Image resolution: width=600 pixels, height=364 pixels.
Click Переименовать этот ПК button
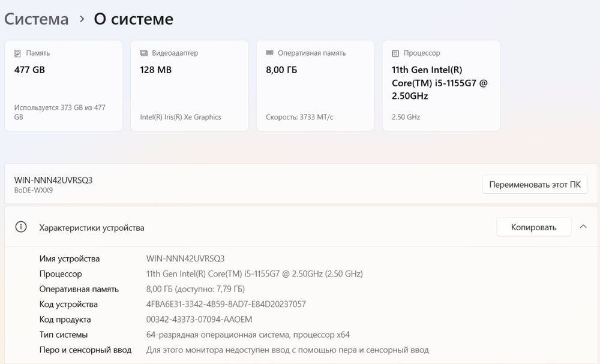click(535, 184)
